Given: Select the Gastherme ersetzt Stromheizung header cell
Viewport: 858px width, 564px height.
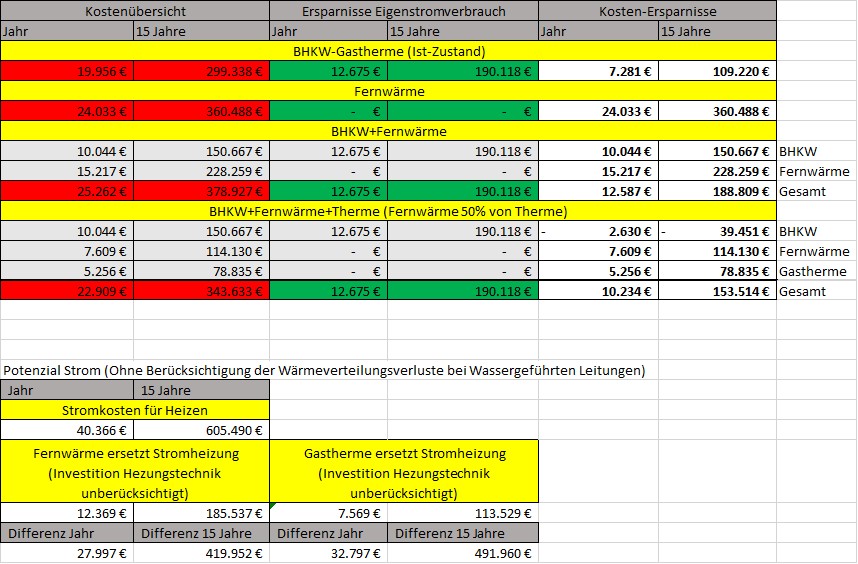Looking at the screenshot, I should (404, 472).
